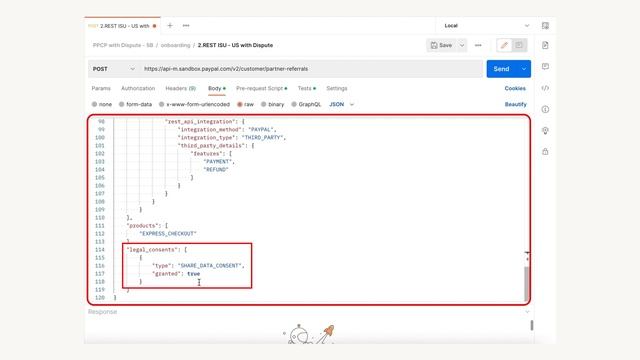Open the PPCP with Dispute breadcrumb collection

point(123,45)
